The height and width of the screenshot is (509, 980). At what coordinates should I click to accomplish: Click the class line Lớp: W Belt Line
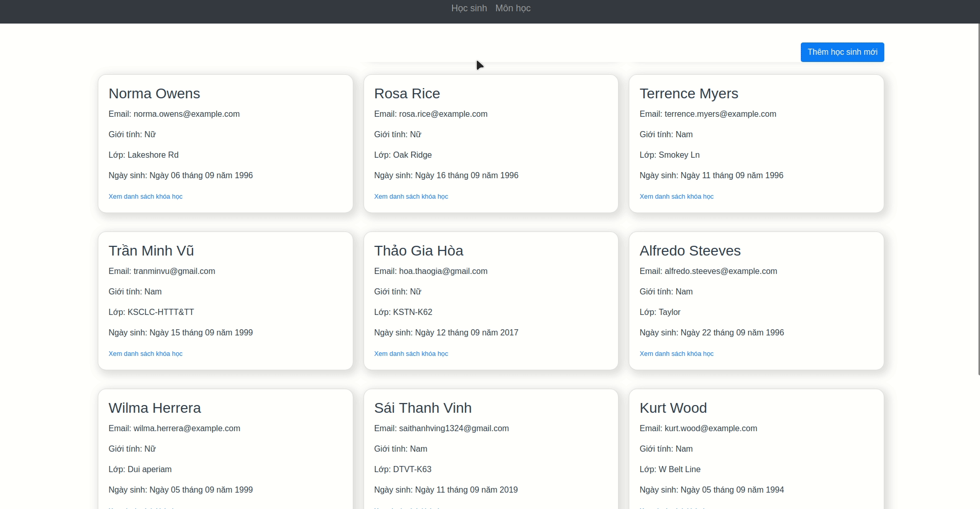(670, 470)
